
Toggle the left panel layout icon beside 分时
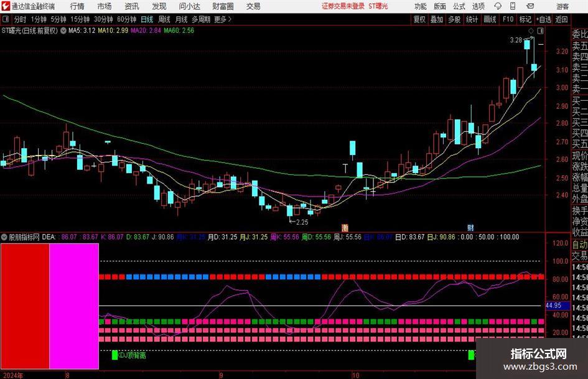5,19
